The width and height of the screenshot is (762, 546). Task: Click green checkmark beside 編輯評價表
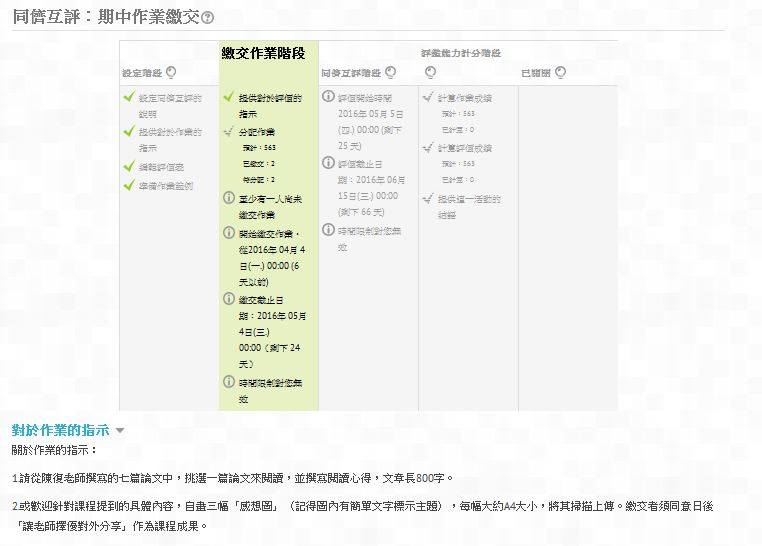[x=129, y=166]
